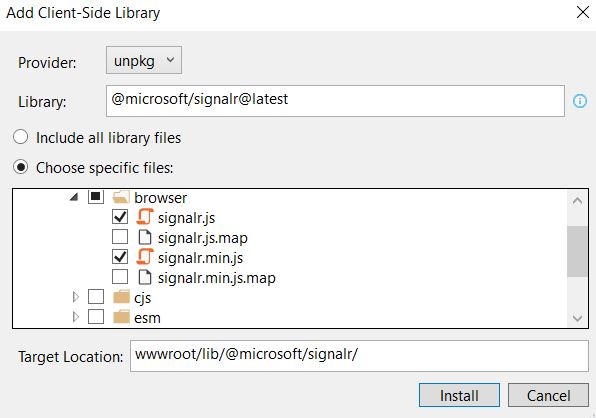Open the Provider unpkg dropdown
The image size is (596, 418).
pyautogui.click(x=144, y=60)
